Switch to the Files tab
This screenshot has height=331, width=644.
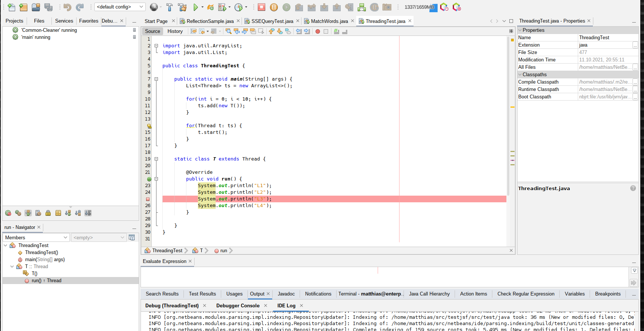point(39,21)
